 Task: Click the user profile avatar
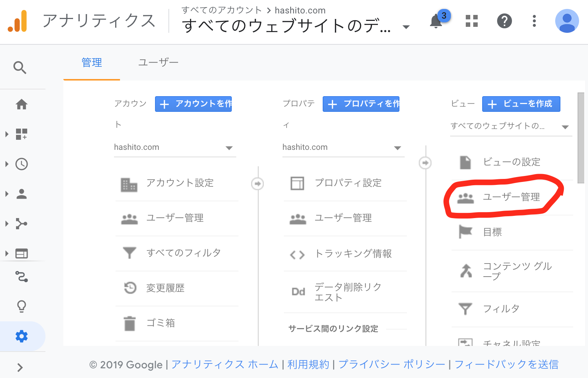coord(567,21)
